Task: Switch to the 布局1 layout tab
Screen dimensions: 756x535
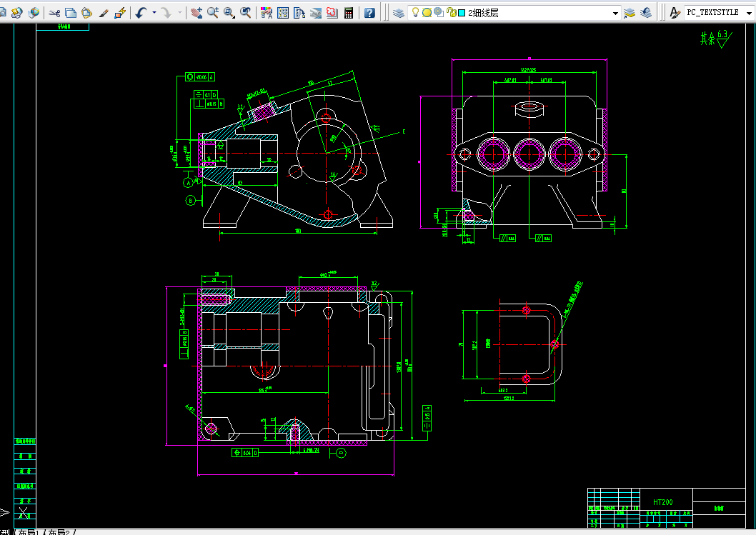Action: point(29,532)
